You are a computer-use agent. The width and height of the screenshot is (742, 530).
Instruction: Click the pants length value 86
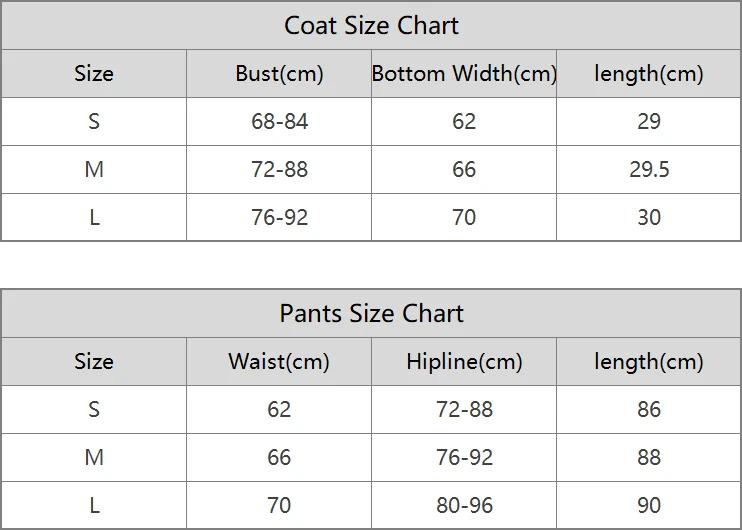(x=649, y=409)
